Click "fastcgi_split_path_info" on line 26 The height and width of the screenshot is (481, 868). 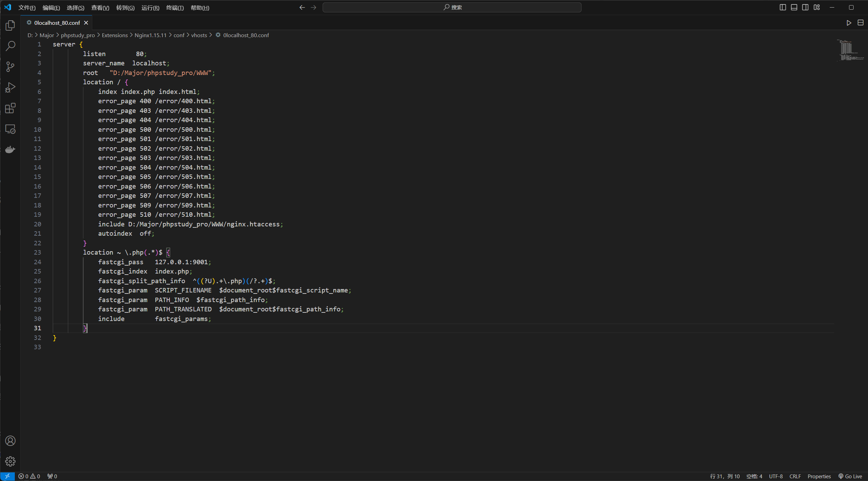pos(142,281)
